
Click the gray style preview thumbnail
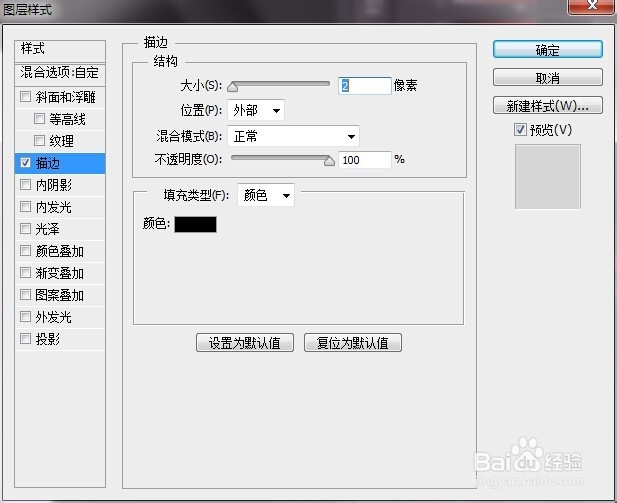coord(547,176)
